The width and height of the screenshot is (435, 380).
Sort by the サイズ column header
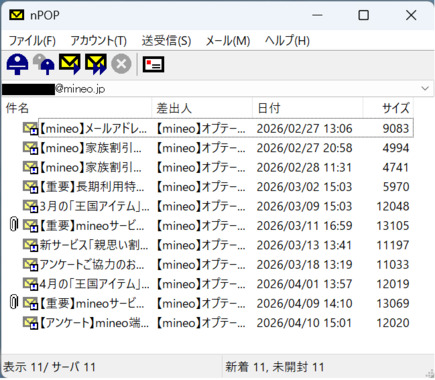coord(388,108)
